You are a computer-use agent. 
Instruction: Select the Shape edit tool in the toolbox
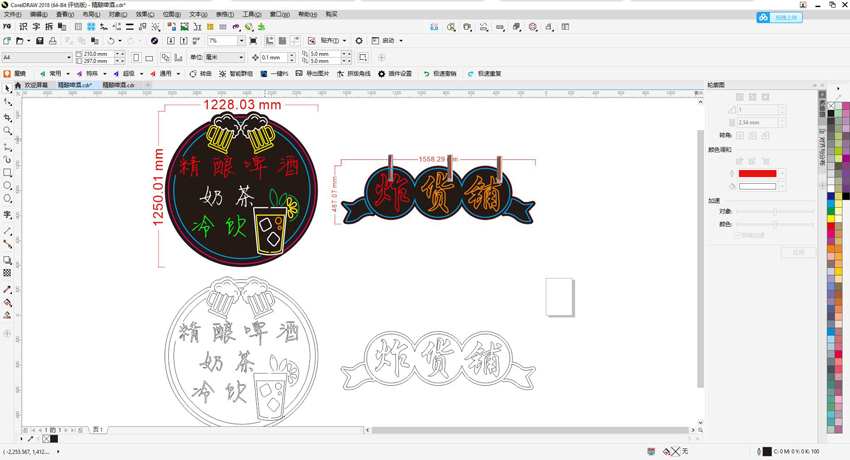click(x=8, y=102)
